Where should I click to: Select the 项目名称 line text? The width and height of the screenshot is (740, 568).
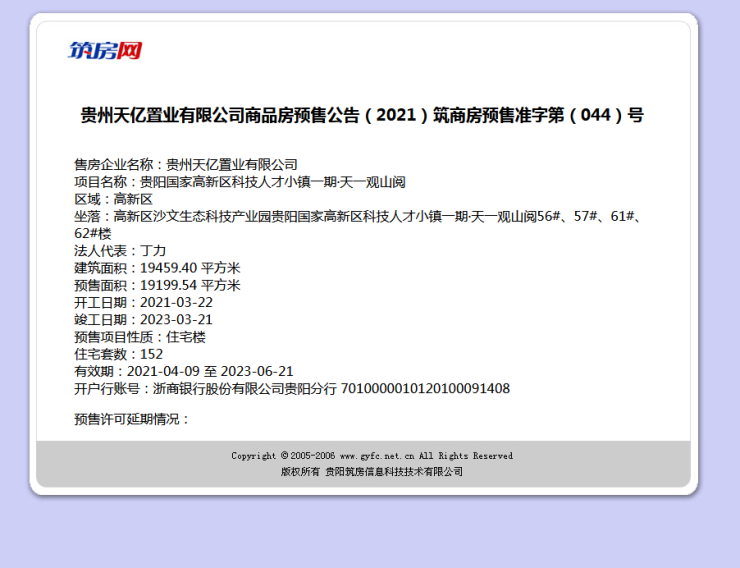240,182
